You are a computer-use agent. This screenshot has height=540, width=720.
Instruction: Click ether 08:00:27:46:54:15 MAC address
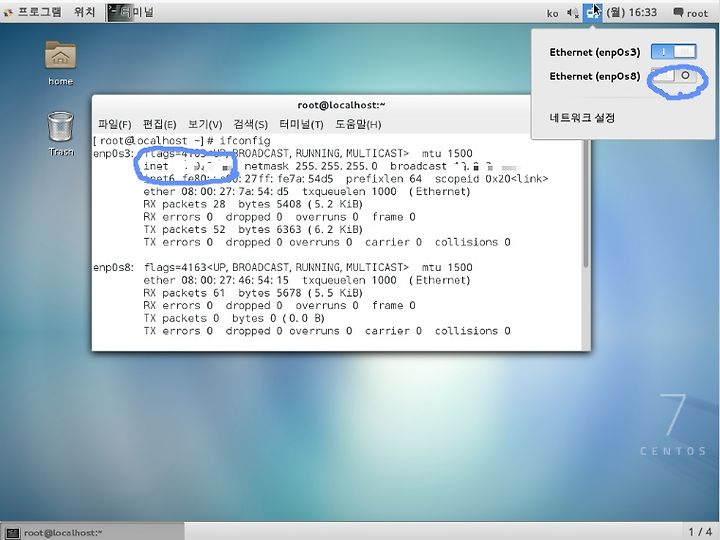(x=216, y=280)
